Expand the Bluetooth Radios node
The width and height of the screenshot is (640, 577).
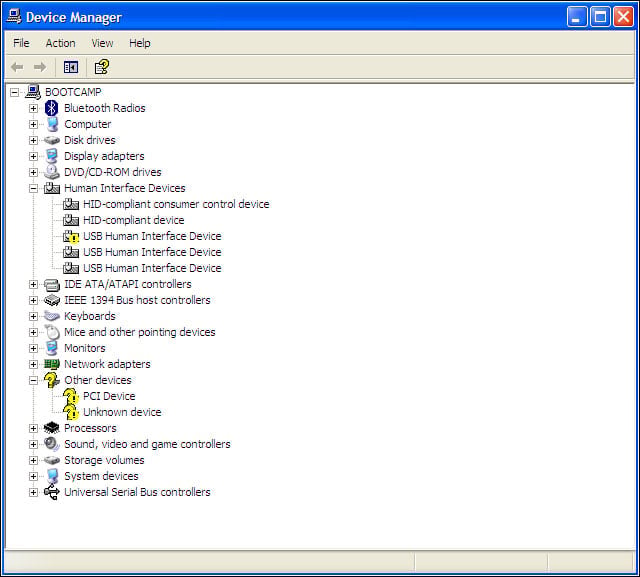click(33, 108)
